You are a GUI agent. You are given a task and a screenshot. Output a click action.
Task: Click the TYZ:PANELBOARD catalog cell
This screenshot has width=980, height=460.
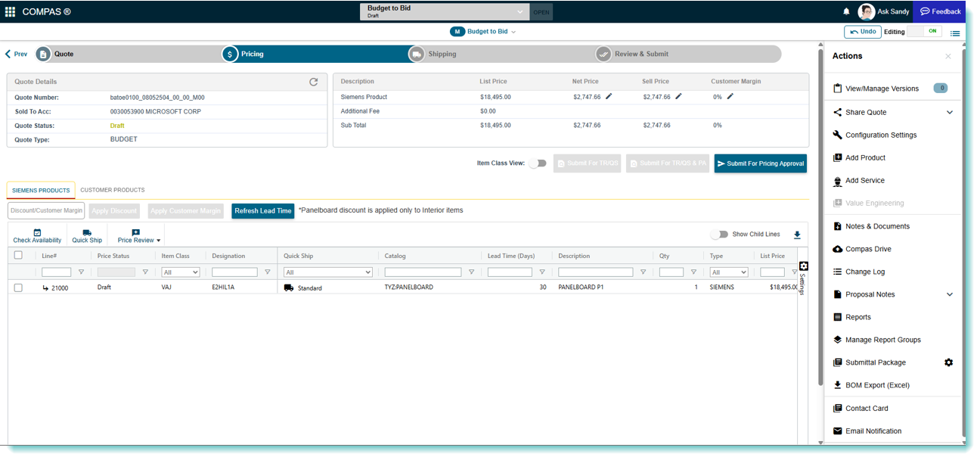point(408,287)
